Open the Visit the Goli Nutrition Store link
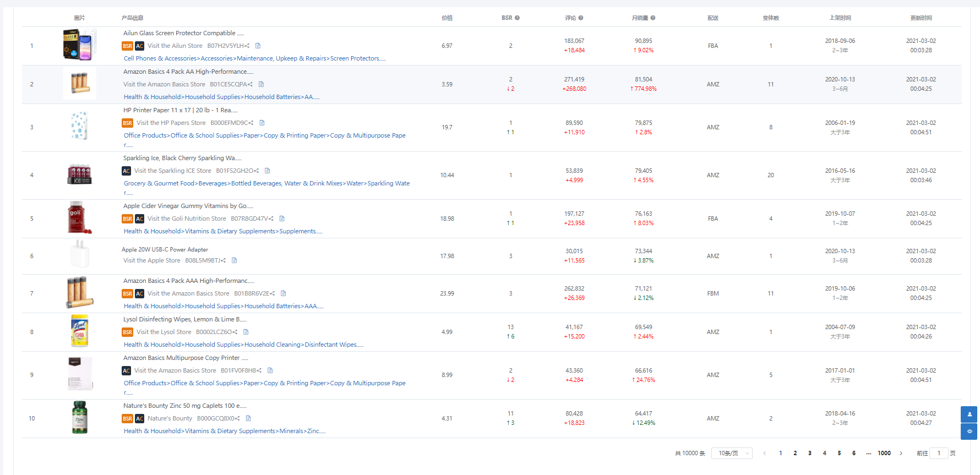This screenshot has height=475, width=980. 187,219
